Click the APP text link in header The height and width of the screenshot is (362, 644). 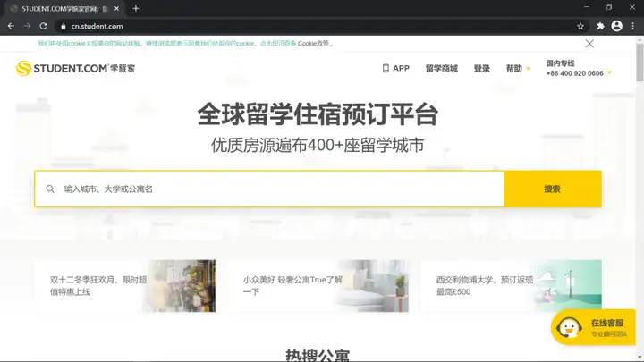click(x=401, y=68)
